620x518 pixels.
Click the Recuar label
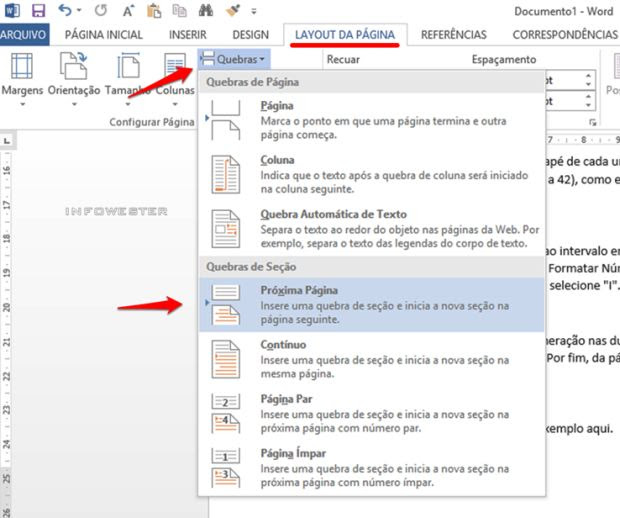pos(343,60)
